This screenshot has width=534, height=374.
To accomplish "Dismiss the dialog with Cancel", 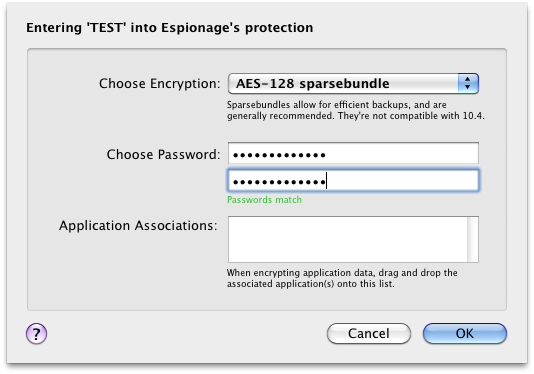I will (369, 333).
